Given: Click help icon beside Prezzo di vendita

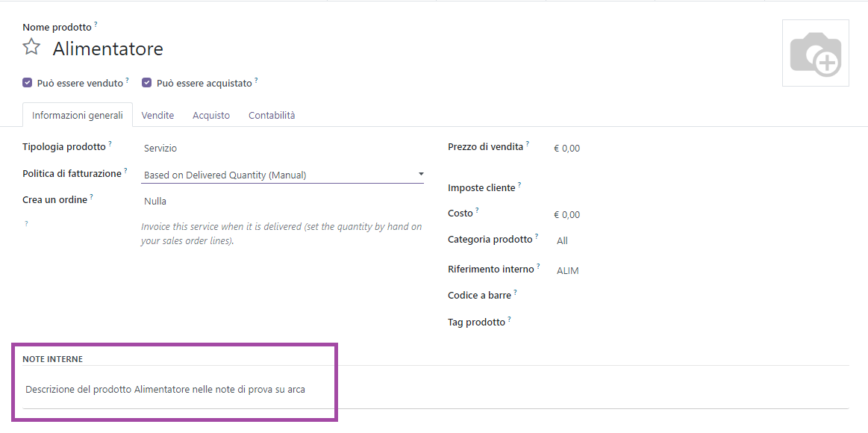Looking at the screenshot, I should pyautogui.click(x=528, y=144).
